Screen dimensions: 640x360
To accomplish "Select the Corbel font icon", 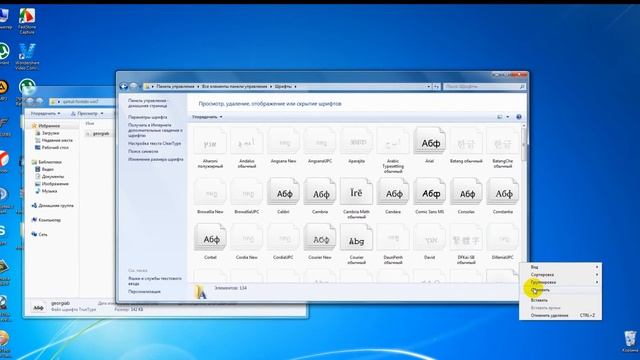I will coord(210,238).
